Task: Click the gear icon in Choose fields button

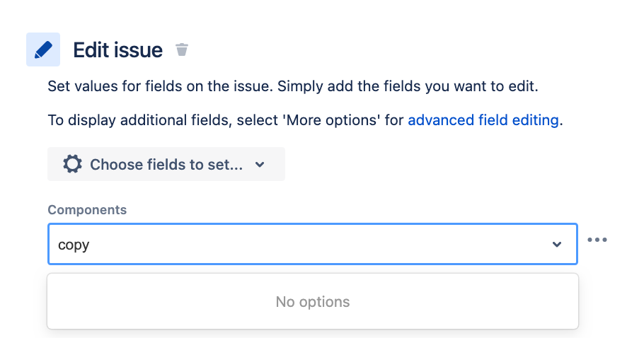Action: (x=72, y=164)
